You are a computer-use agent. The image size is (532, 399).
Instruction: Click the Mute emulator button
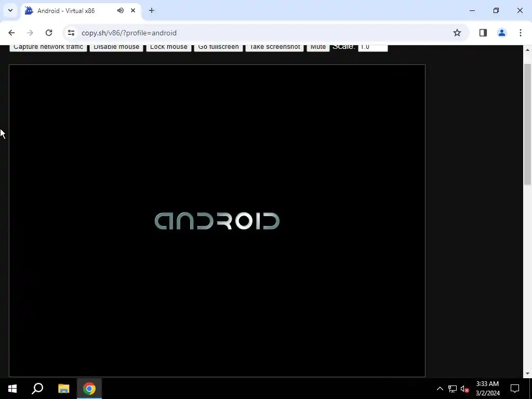tap(318, 47)
